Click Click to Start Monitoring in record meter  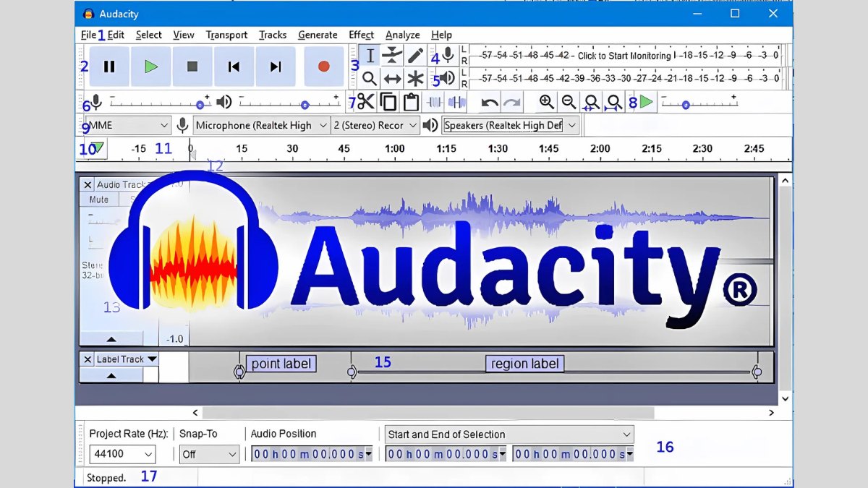pyautogui.click(x=625, y=56)
